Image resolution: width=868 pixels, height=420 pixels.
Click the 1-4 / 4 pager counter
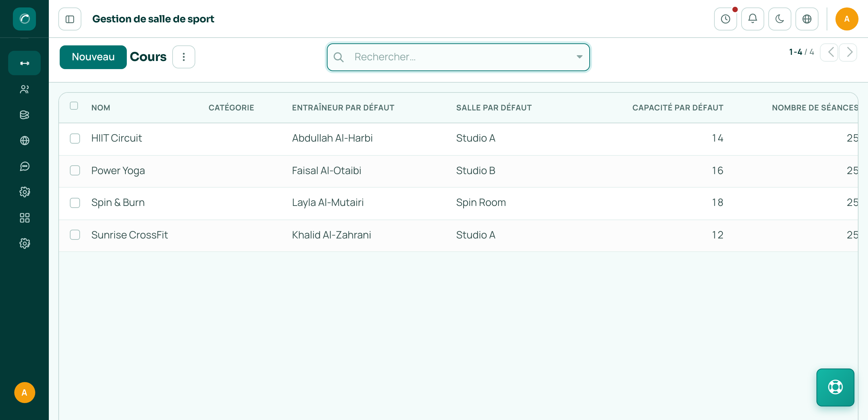(801, 52)
